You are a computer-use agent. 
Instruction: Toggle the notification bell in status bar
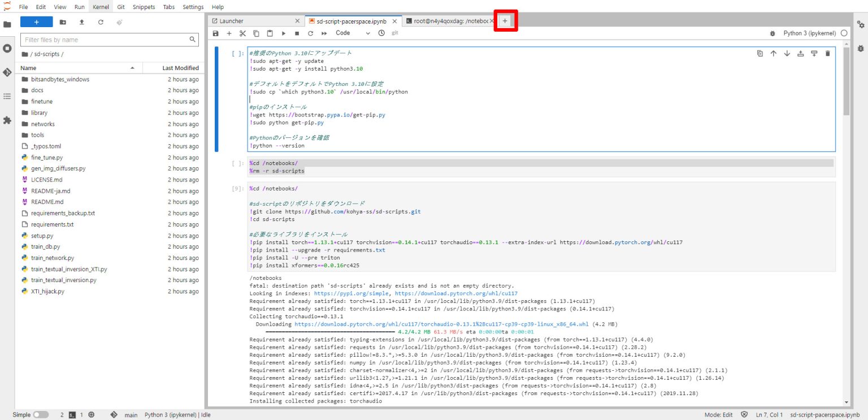[x=744, y=414]
